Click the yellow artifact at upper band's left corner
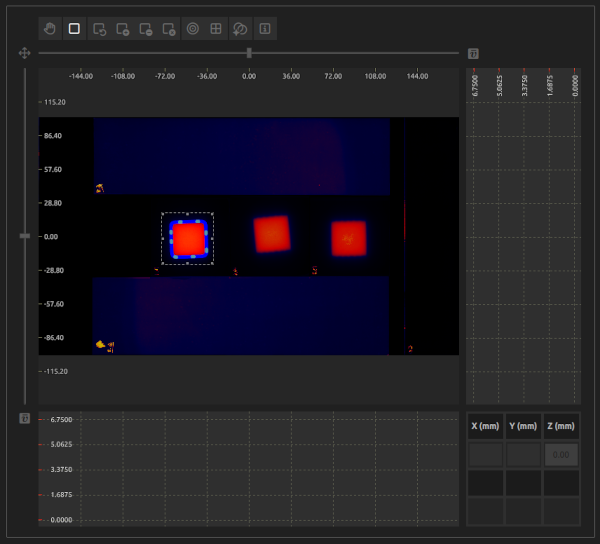Screen dimensions: 600x544 (100, 188)
